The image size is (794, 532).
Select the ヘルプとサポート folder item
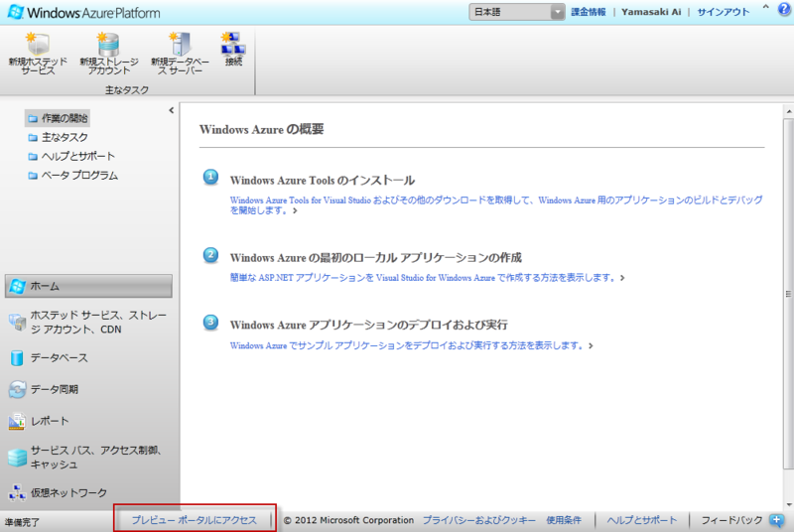71,157
